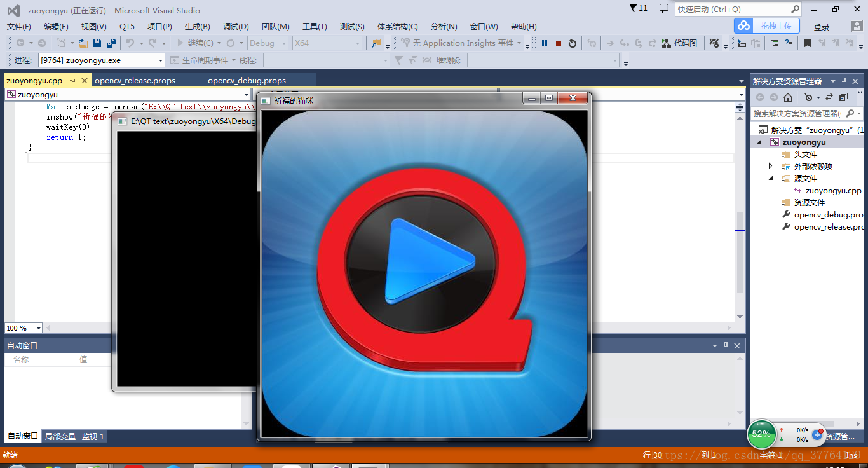868x468 pixels.
Task: Open the editor tab list dropdown arrow
Action: pos(741,81)
